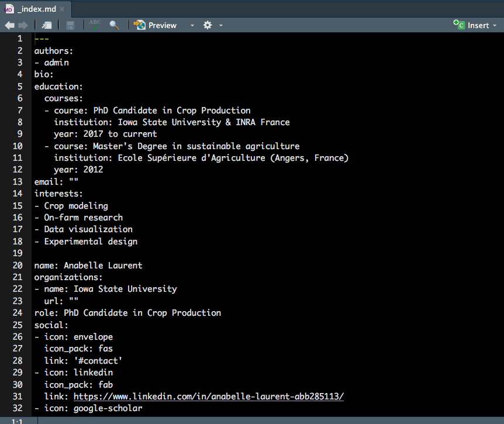Close the _index.md tab
Screen dimensions: 504x424
62,9
